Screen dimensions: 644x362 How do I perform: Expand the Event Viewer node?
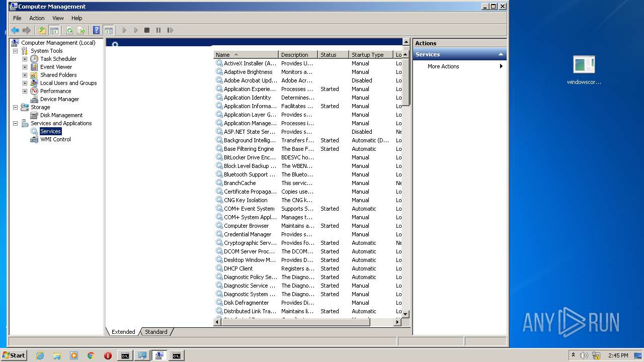[25, 67]
